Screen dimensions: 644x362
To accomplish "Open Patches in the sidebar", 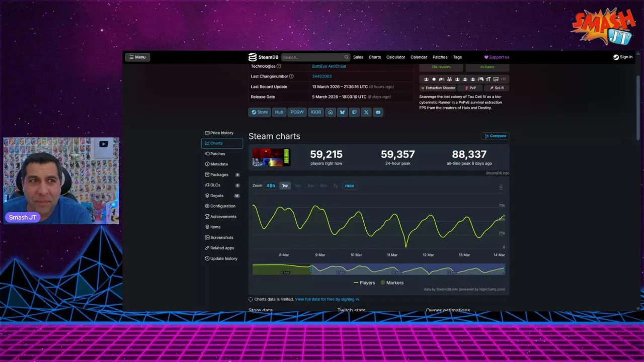I will click(x=221, y=154).
